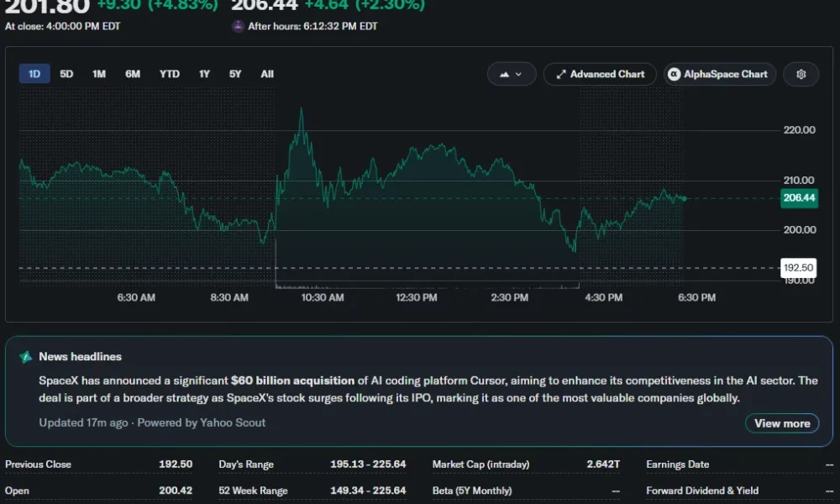This screenshot has width=840, height=504.
Task: Click the Beta (5Y Monthly) label
Action: pyautogui.click(x=472, y=491)
